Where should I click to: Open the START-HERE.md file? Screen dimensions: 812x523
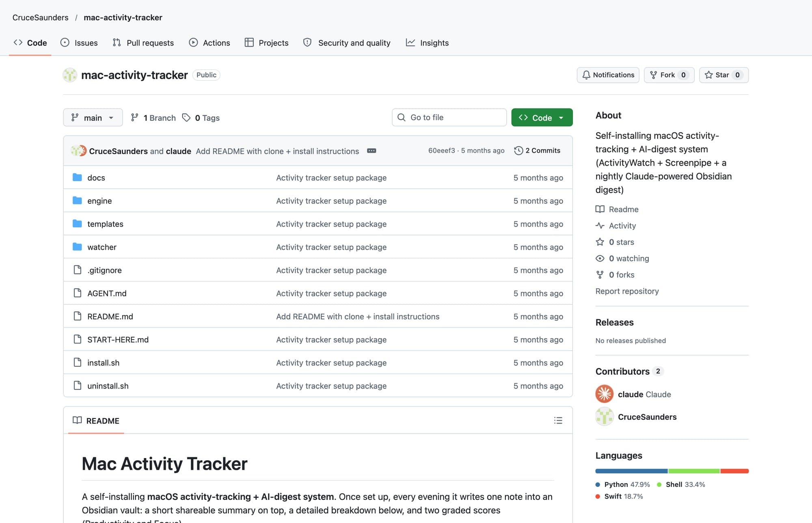[x=118, y=339]
